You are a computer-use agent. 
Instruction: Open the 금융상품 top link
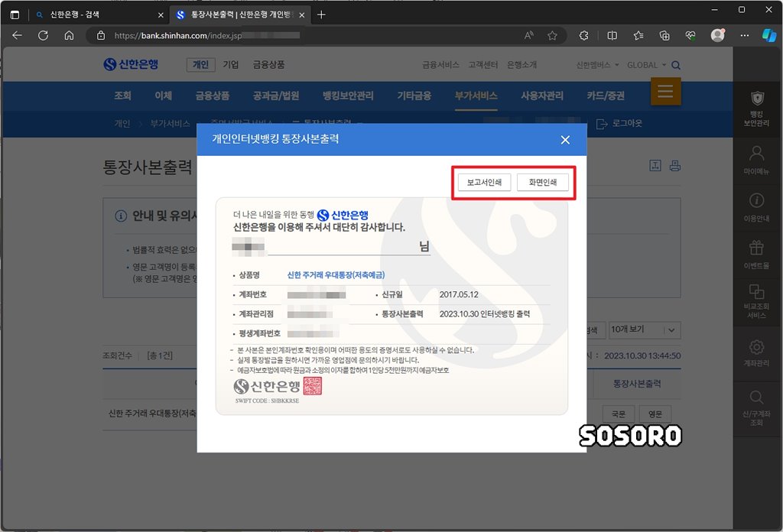click(268, 65)
